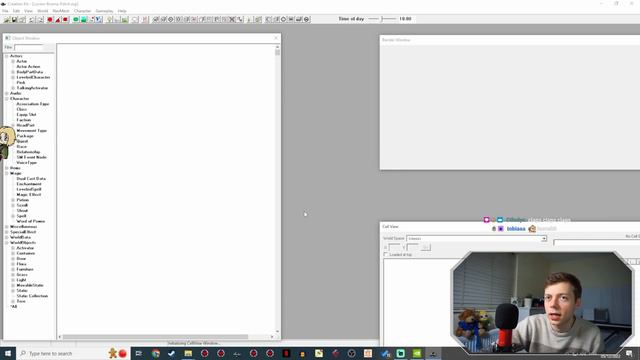640x360 pixels.
Task: Expand the Items tree node
Action: pos(7,168)
